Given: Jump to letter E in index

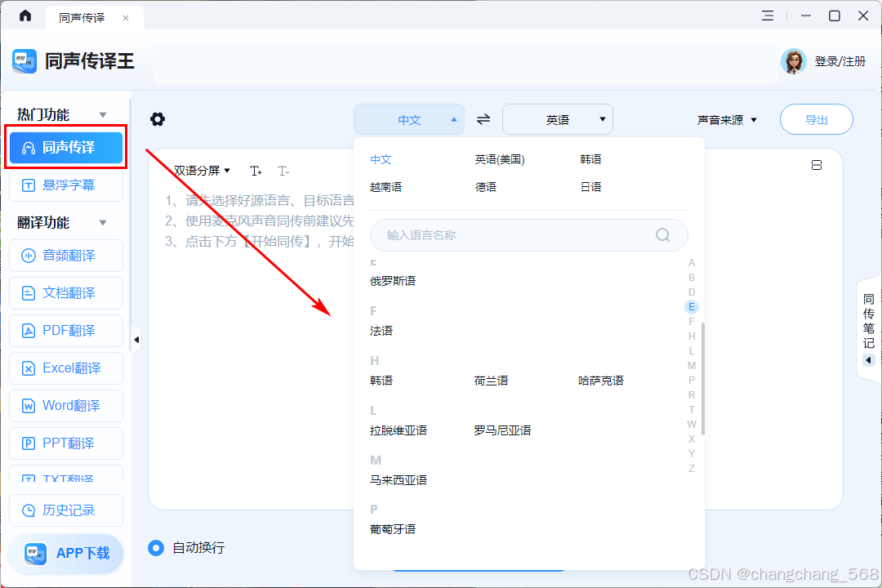Looking at the screenshot, I should click(692, 307).
